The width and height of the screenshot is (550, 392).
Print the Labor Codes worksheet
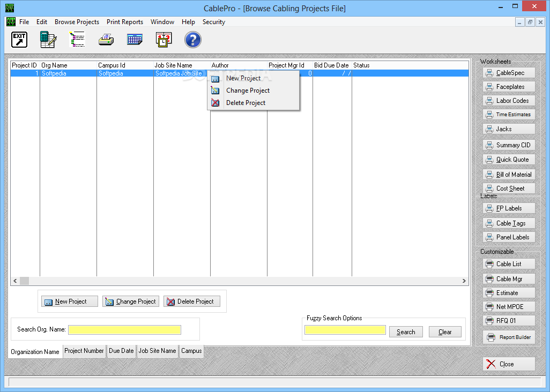pyautogui.click(x=509, y=101)
